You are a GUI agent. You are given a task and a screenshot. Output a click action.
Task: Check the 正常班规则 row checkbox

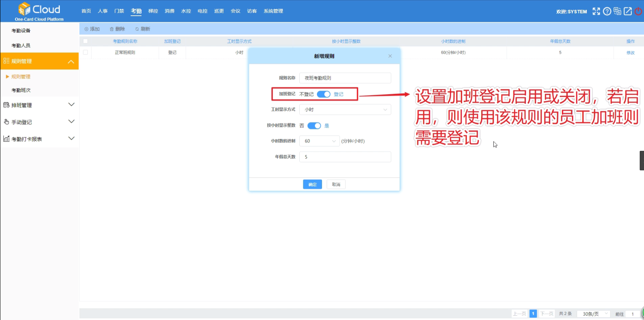click(x=85, y=52)
